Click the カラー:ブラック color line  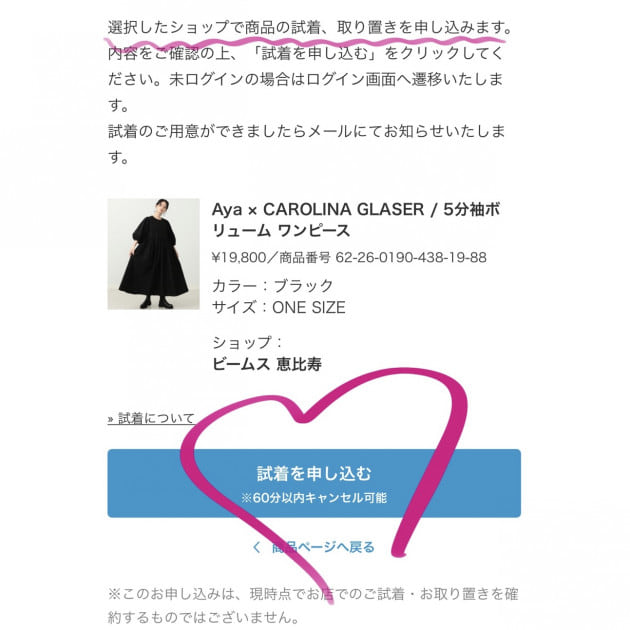pos(272,286)
